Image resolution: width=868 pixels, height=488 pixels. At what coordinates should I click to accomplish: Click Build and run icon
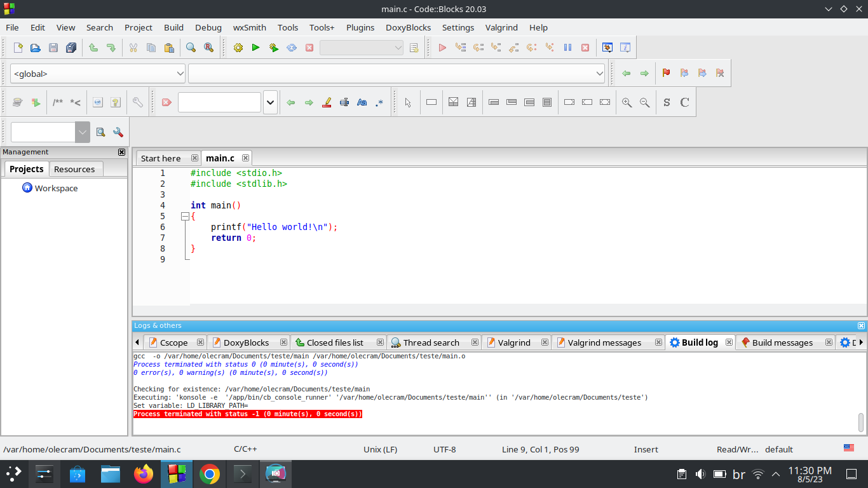(x=274, y=48)
